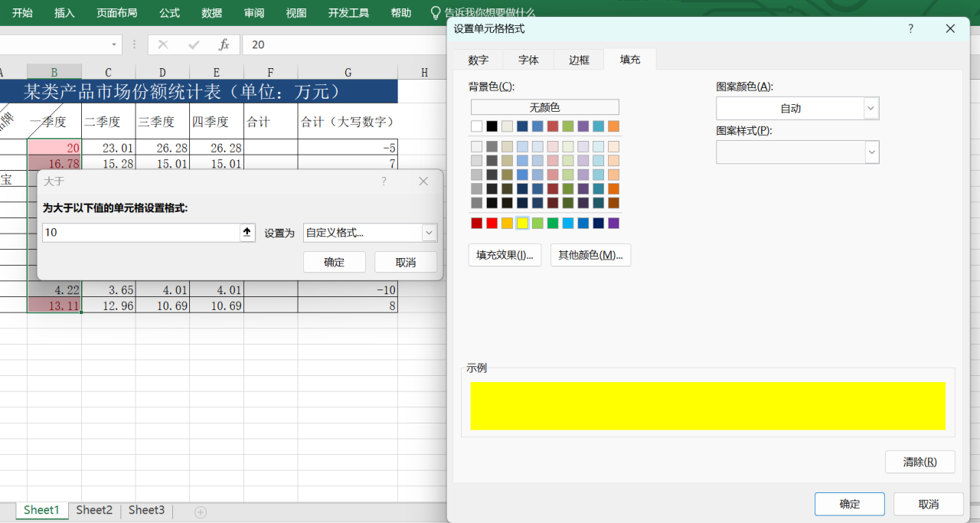Click 取消 in 设置单元格格式 dialog
The image size is (980, 523).
(x=929, y=504)
